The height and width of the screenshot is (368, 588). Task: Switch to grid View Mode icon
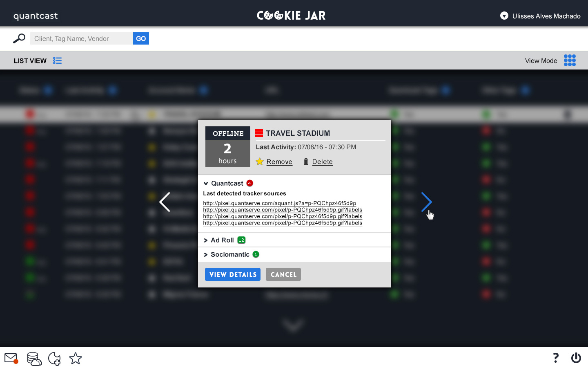pyautogui.click(x=570, y=61)
